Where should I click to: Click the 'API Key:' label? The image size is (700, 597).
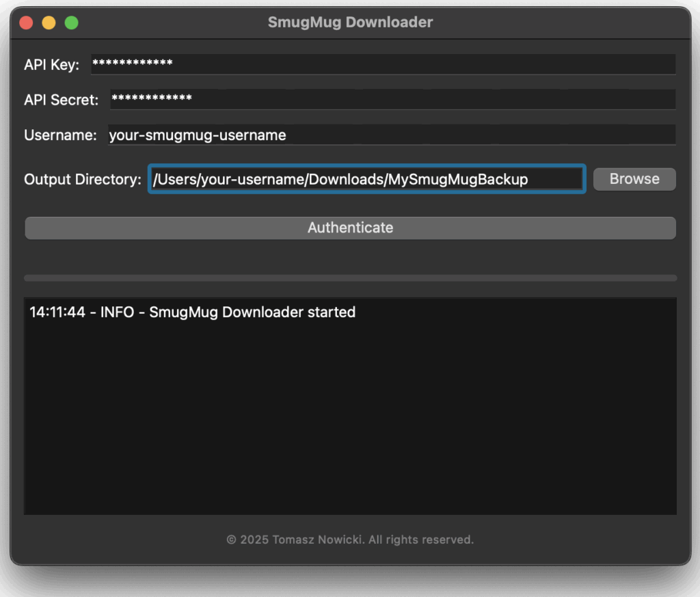point(52,65)
